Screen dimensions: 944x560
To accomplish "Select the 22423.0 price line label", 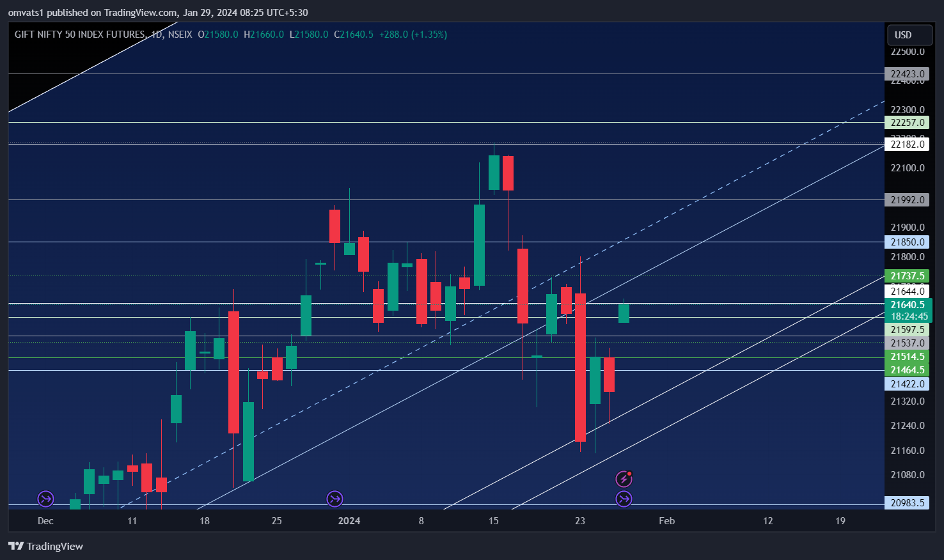I will click(907, 74).
